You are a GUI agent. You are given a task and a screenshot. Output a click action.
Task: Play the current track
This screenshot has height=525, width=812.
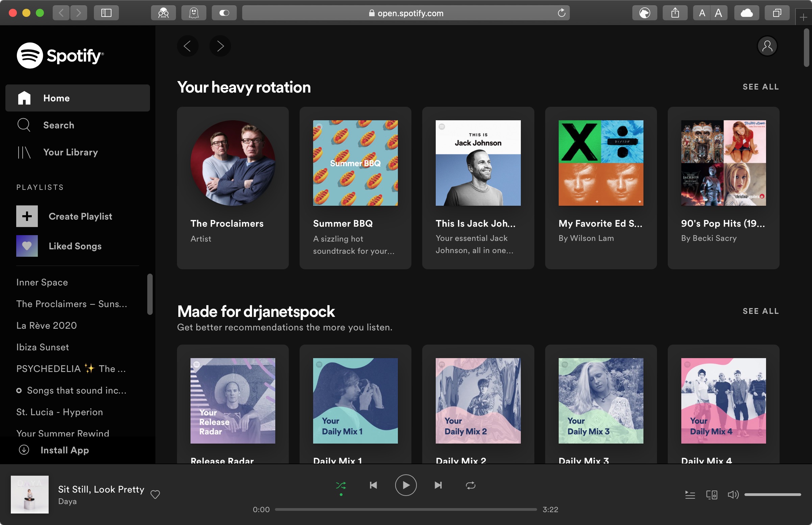[405, 485]
